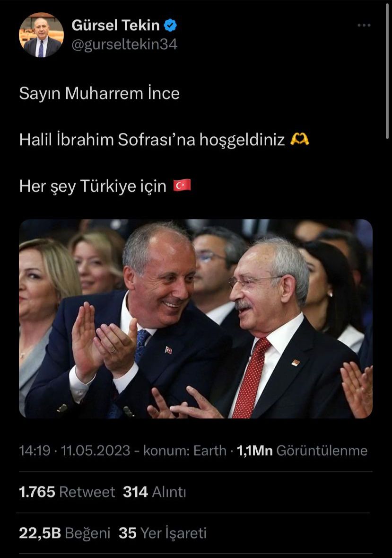Screen dimensions: 392x558
Task: Click the blue verified badge icon
Action: click(170, 25)
